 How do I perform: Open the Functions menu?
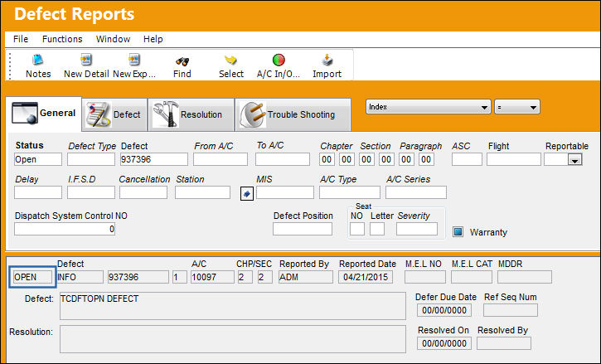[62, 39]
